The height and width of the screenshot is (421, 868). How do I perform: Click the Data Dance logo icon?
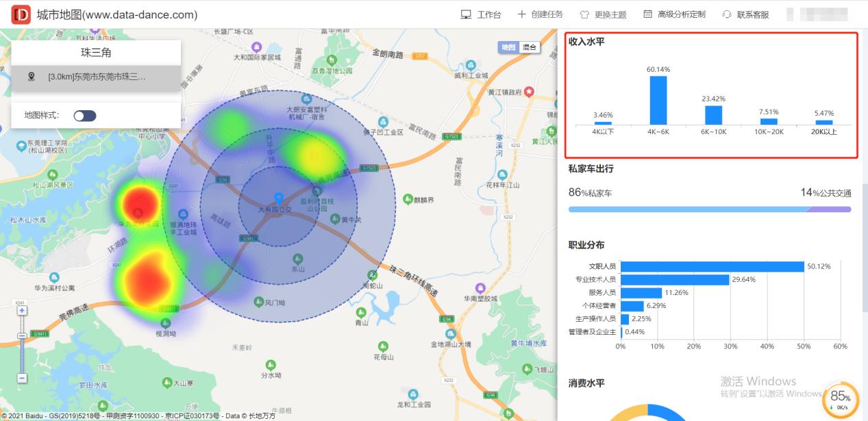[x=20, y=14]
